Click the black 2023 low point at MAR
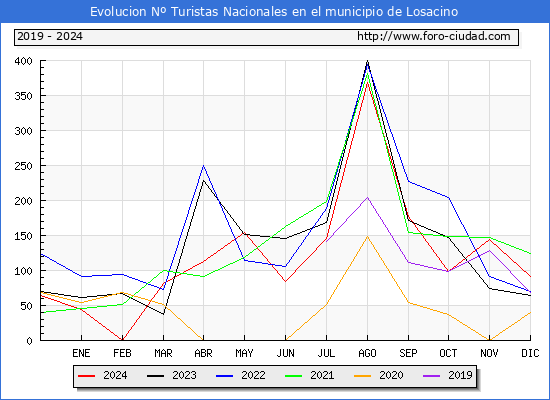550x400 pixels. 163,314
